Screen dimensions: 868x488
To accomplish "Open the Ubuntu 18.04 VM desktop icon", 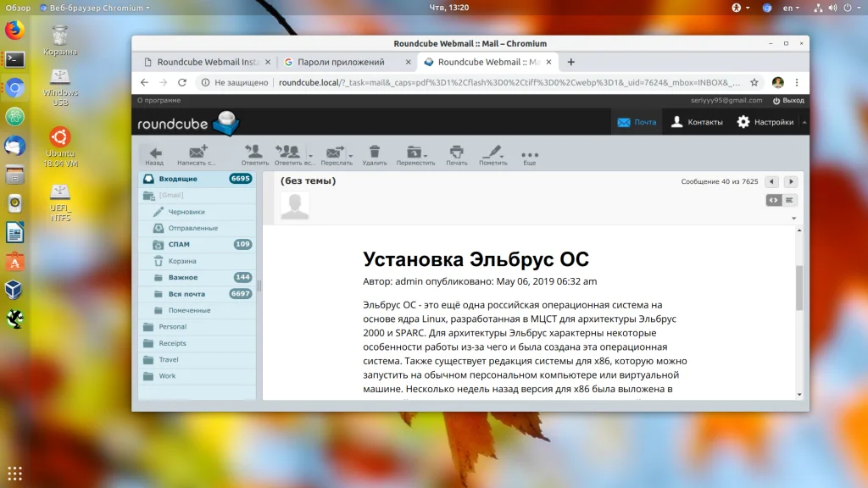I will pyautogui.click(x=60, y=147).
